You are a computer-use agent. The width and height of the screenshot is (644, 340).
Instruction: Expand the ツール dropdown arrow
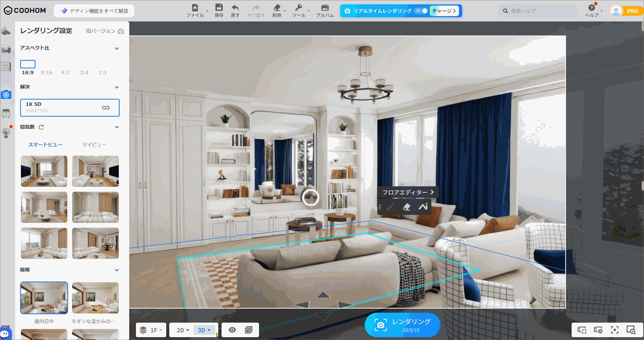pos(309,11)
